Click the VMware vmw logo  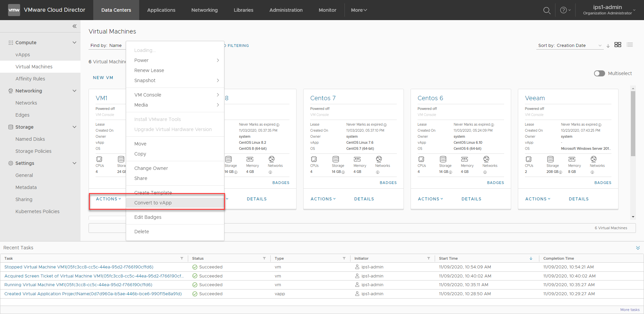pos(14,10)
